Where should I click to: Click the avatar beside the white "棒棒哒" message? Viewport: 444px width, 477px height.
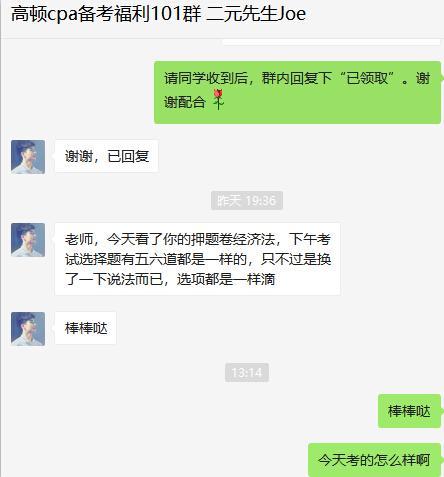(x=28, y=329)
